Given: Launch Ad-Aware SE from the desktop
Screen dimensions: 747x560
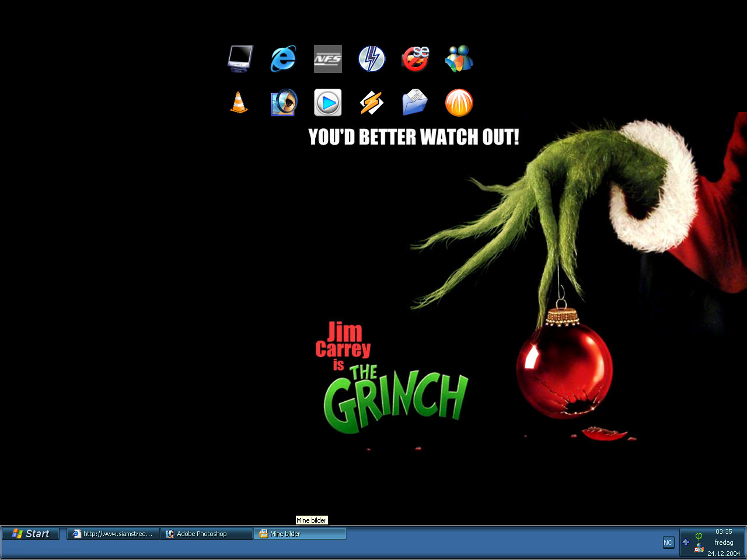Looking at the screenshot, I should click(x=416, y=59).
